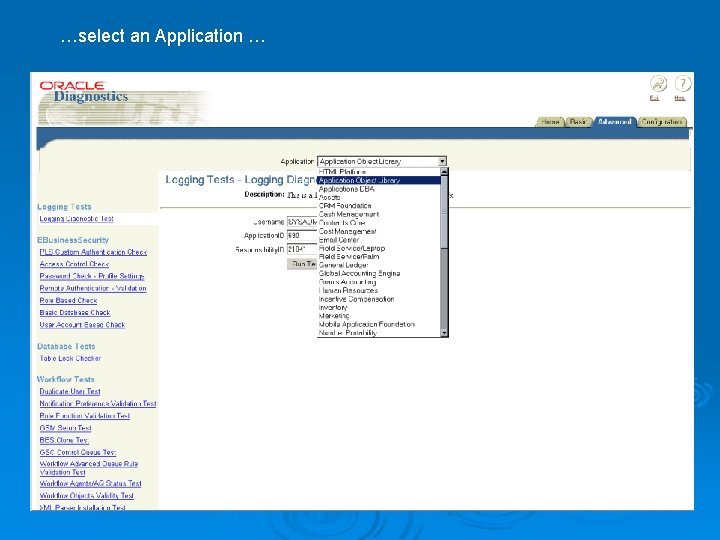The width and height of the screenshot is (720, 540).
Task: Pick Contracts Core from the list
Action: pos(379,223)
